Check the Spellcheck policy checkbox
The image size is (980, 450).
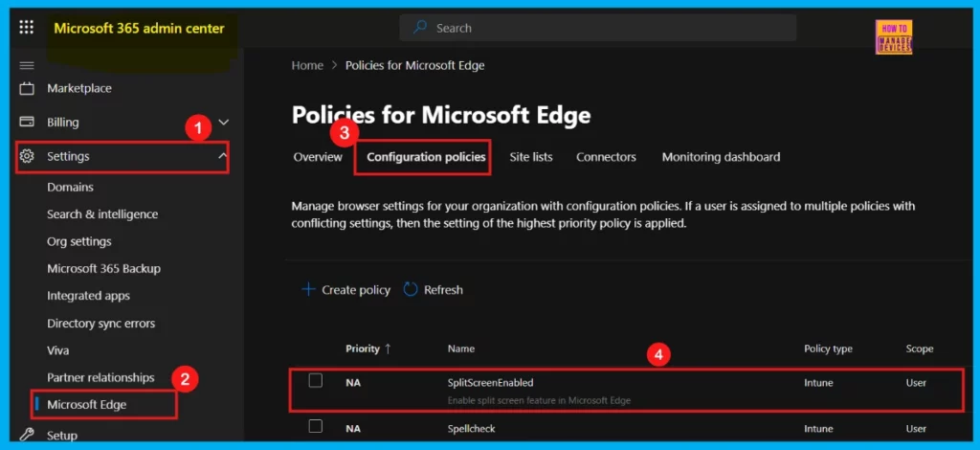tap(316, 426)
